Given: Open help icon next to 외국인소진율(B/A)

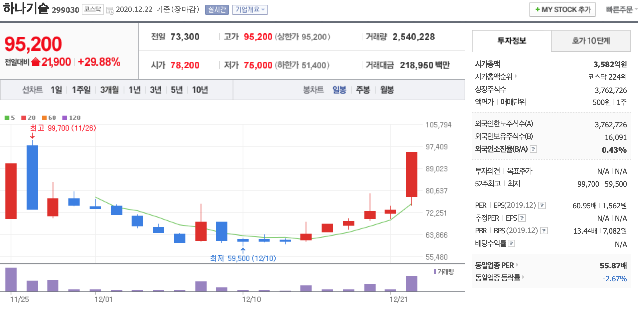Looking at the screenshot, I should click(x=533, y=149).
